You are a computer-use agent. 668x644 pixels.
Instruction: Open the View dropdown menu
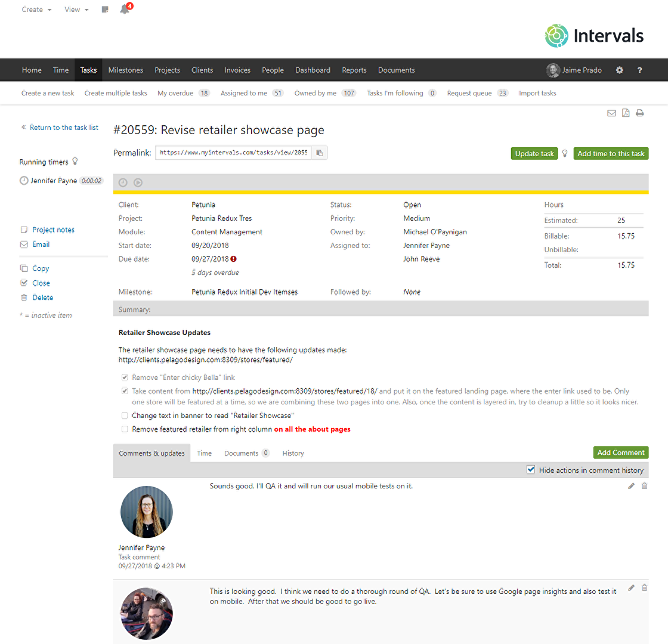(77, 10)
